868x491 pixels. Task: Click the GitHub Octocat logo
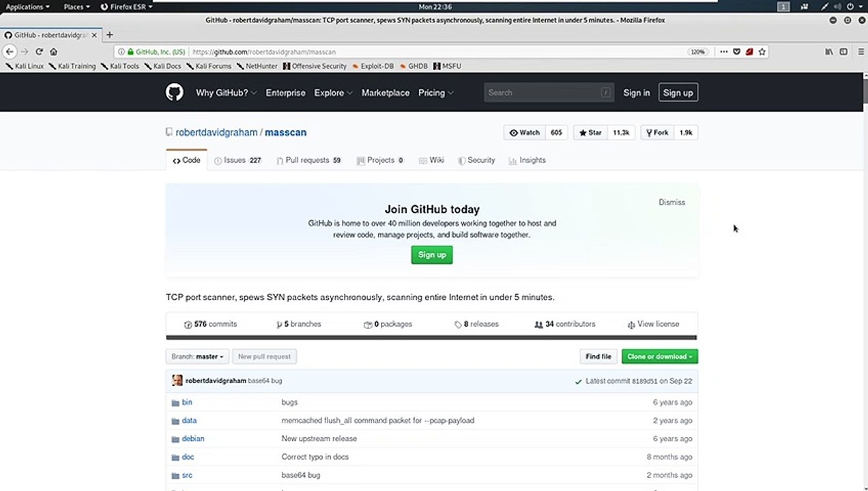click(x=175, y=93)
